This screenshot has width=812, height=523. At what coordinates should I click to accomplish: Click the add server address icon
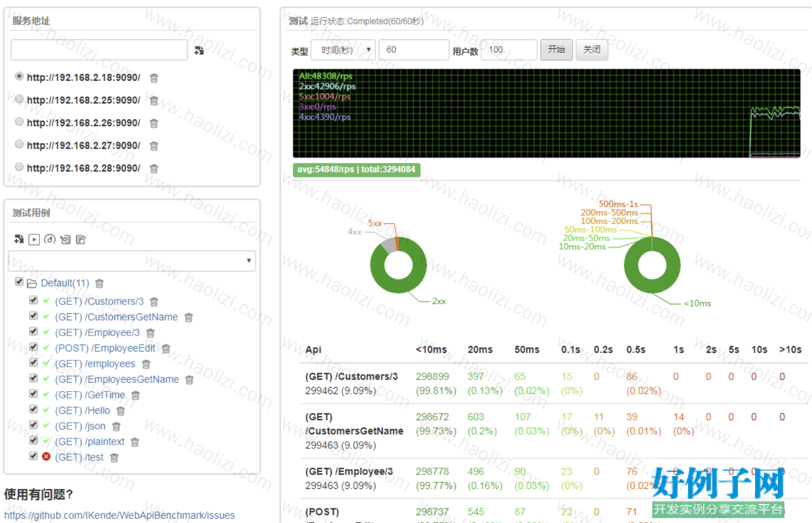[x=199, y=50]
